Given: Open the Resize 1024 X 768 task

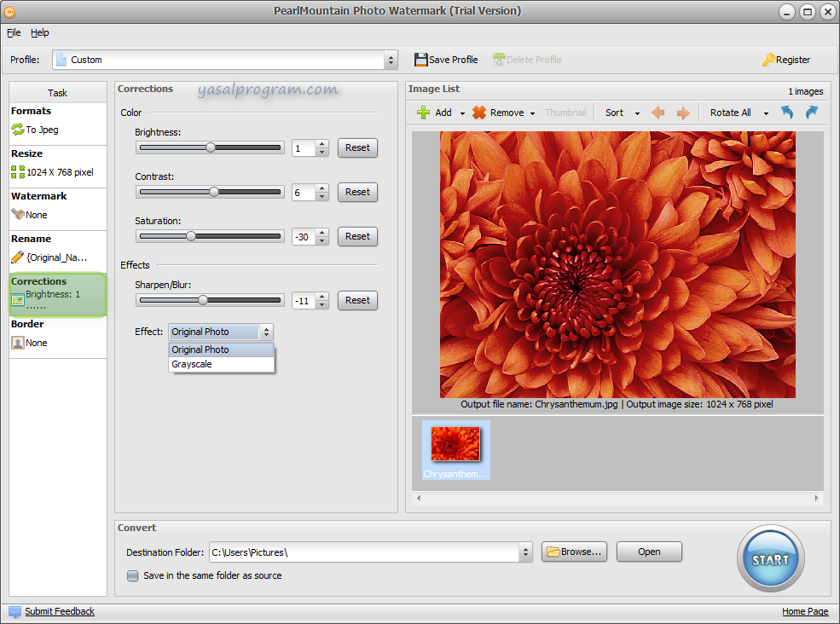Looking at the screenshot, I should click(57, 165).
